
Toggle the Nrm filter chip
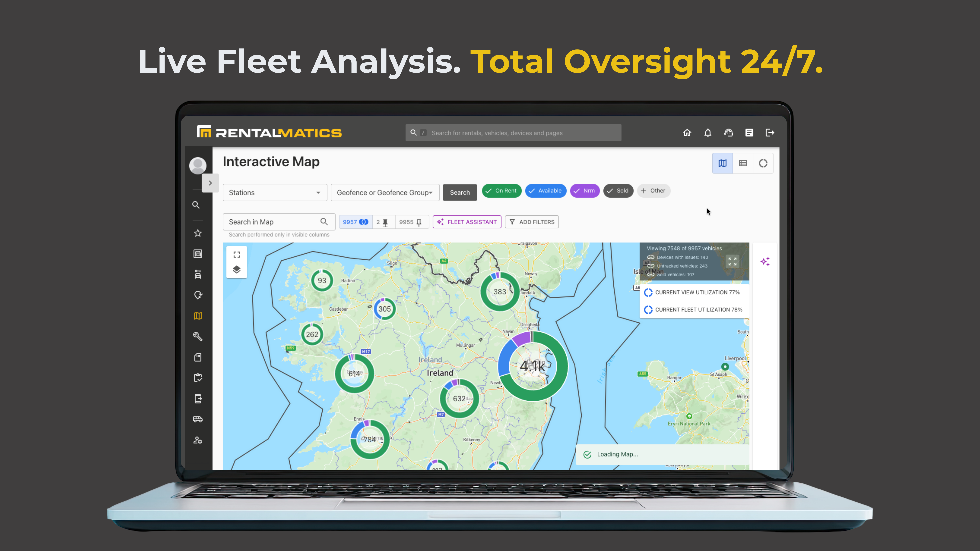click(585, 191)
